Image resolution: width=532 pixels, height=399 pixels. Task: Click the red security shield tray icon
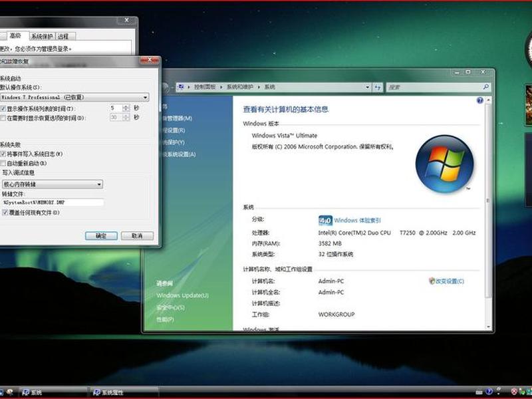tap(514, 392)
